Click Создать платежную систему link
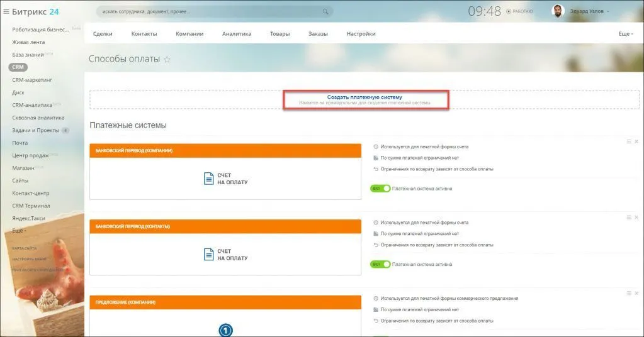The width and height of the screenshot is (644, 337). pyautogui.click(x=364, y=97)
